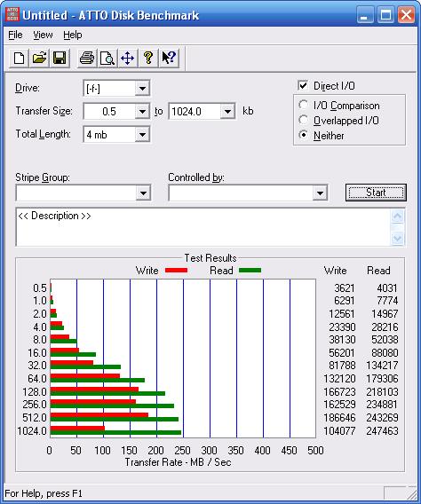
Task: Expand the Drive dropdown
Action: point(142,88)
